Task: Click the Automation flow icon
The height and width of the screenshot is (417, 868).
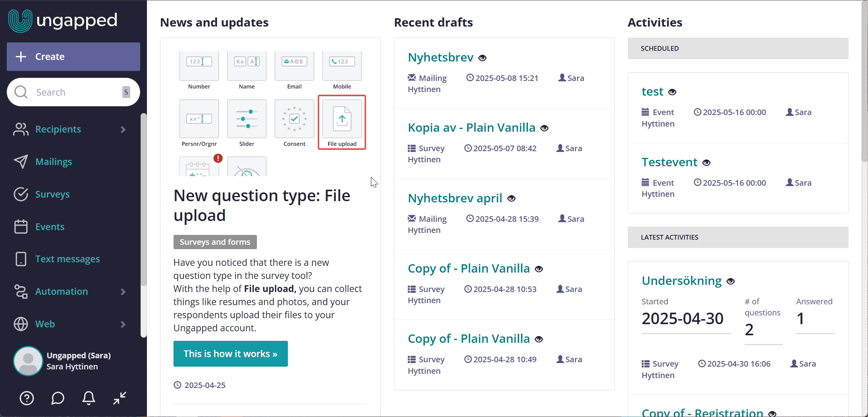Action: [21, 291]
